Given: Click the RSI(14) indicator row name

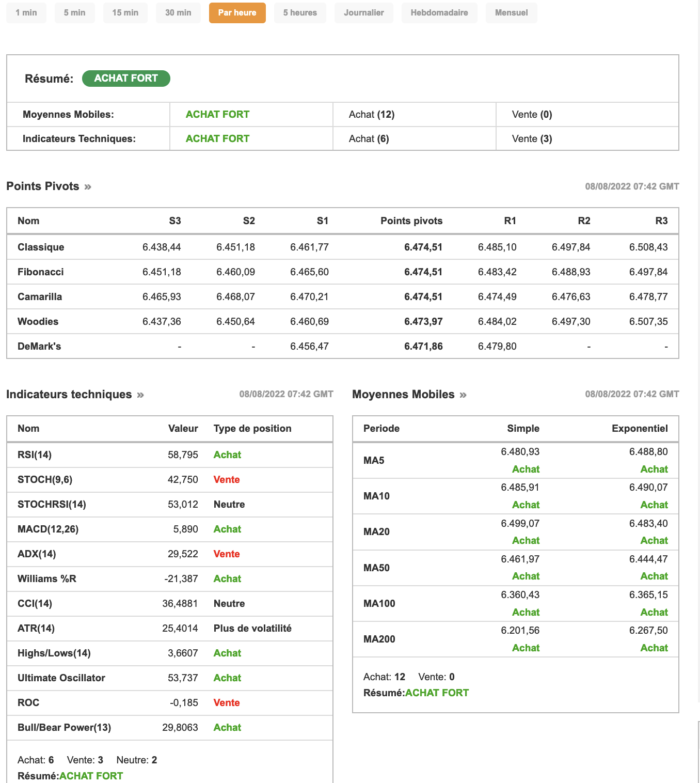Looking at the screenshot, I should [x=35, y=455].
